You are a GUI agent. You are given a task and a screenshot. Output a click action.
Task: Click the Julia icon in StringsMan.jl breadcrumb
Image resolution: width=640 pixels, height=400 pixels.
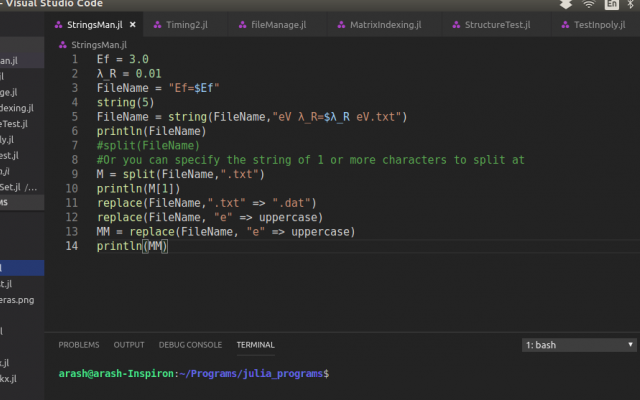[x=62, y=45]
